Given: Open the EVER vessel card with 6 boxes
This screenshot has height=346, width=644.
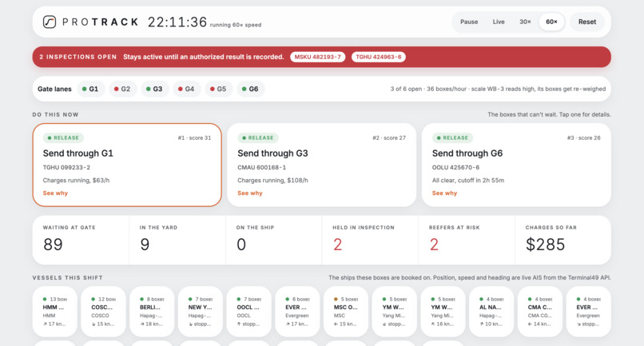Looking at the screenshot, I should [x=297, y=312].
